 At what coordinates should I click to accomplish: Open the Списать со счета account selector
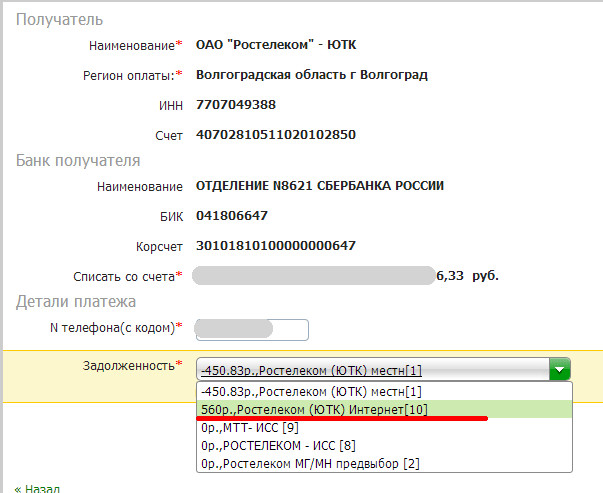pos(312,275)
